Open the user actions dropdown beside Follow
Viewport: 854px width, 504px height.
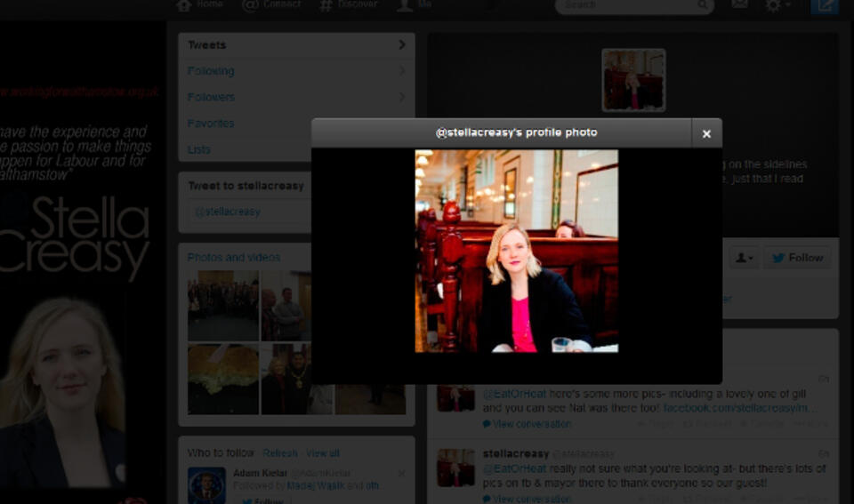click(x=743, y=258)
